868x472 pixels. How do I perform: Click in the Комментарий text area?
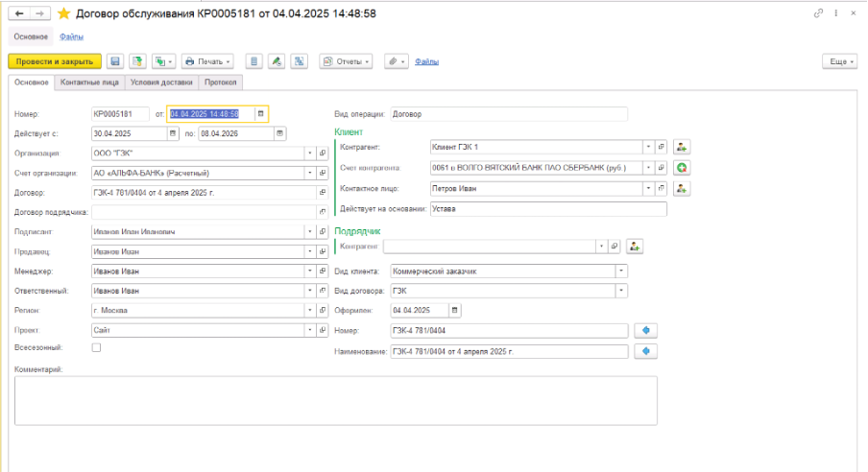(x=336, y=401)
